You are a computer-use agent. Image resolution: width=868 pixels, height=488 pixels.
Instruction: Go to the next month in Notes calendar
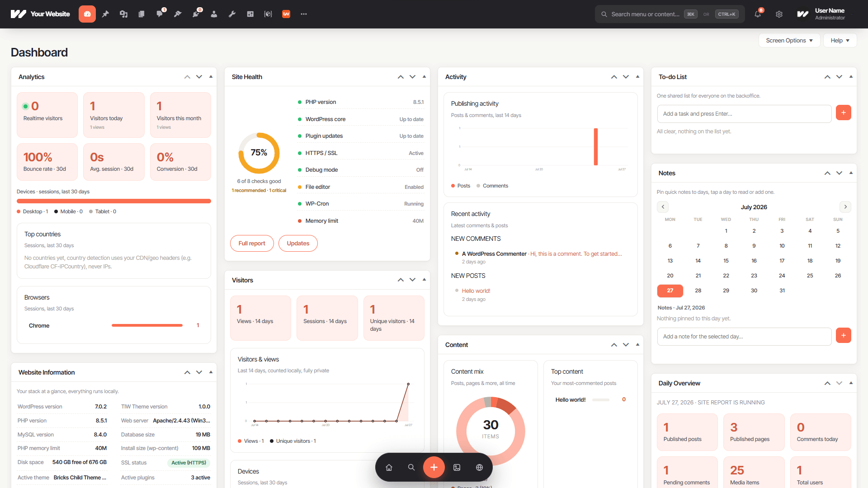tap(845, 207)
